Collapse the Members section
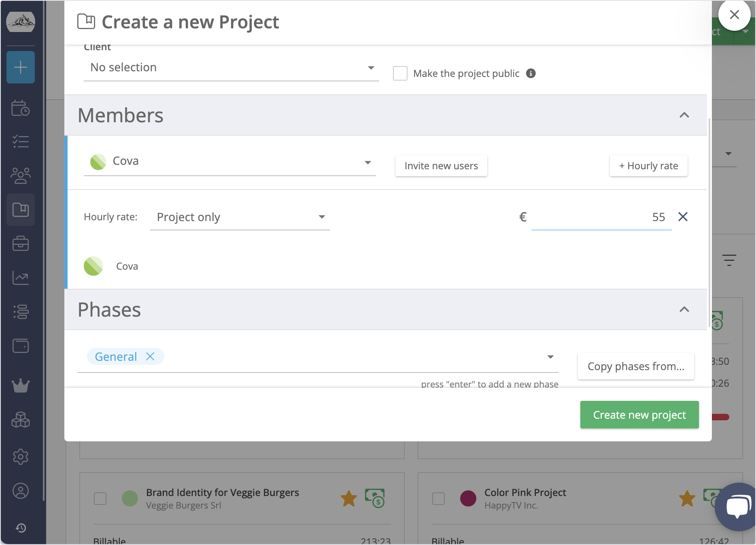Screen dimensions: 756x545 coord(684,115)
